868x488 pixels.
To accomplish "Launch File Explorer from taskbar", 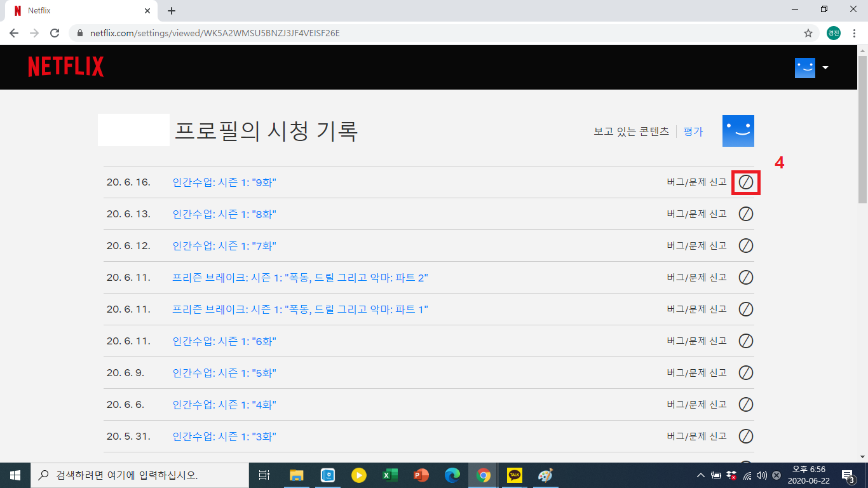I will pos(296,475).
